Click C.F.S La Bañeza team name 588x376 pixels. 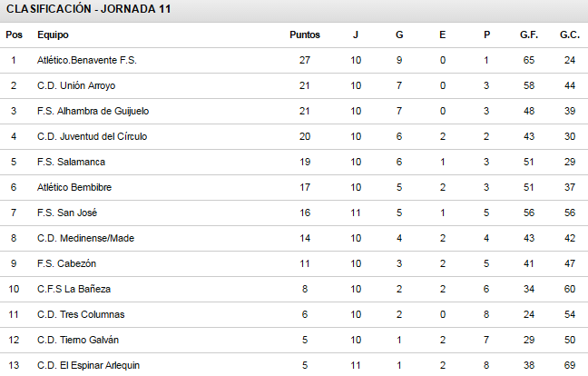pyautogui.click(x=73, y=289)
